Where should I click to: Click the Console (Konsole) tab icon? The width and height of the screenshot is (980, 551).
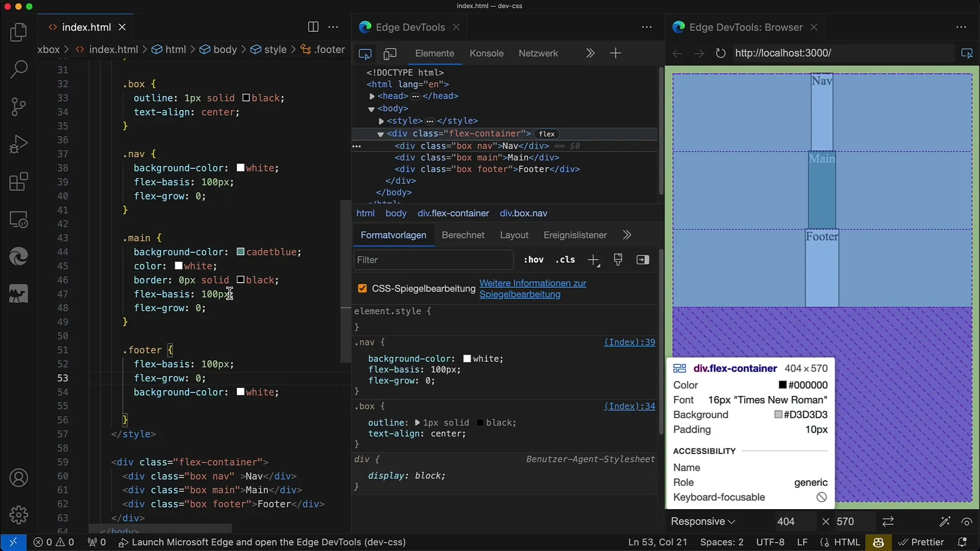486,53
